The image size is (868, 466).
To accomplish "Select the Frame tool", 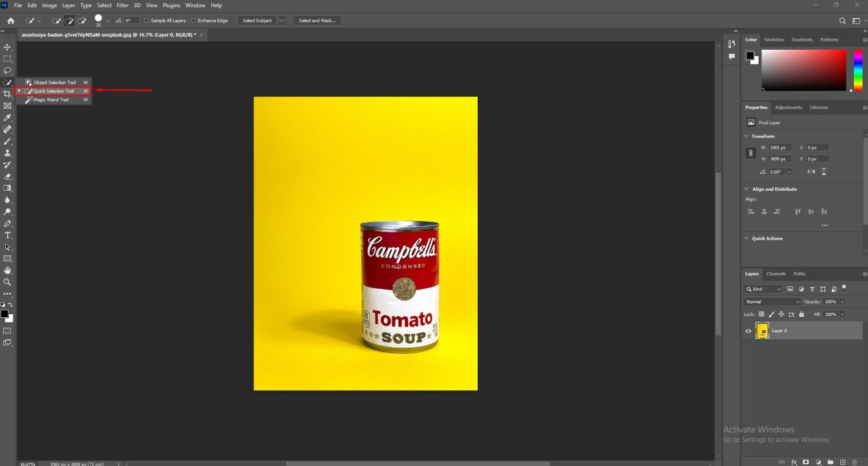I will pos(8,105).
